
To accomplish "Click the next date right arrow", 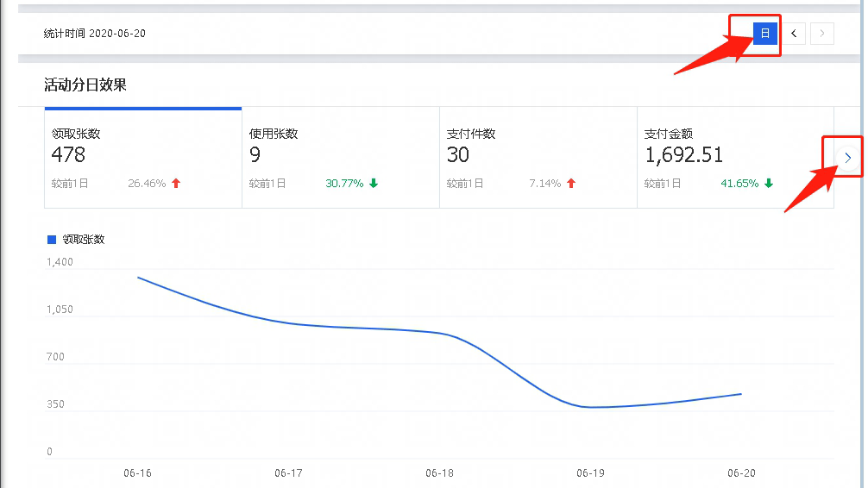I will [x=821, y=34].
